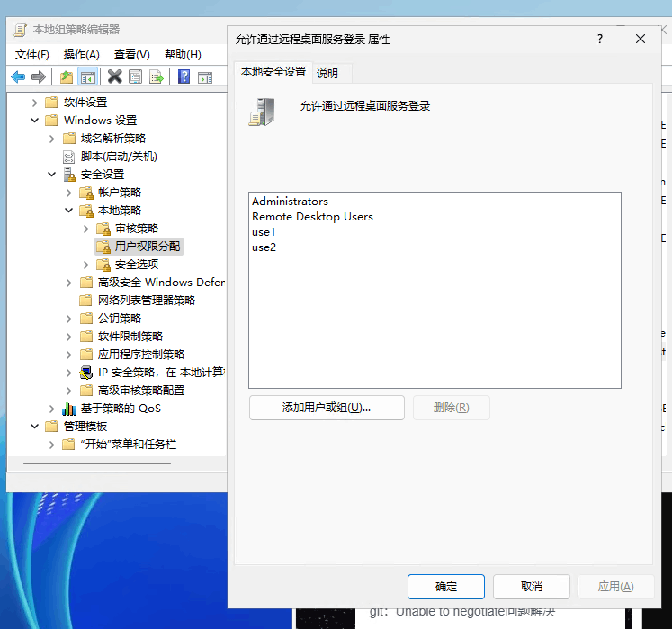The image size is (672, 629).
Task: Collapse the 本地策略 node
Action: [x=69, y=211]
